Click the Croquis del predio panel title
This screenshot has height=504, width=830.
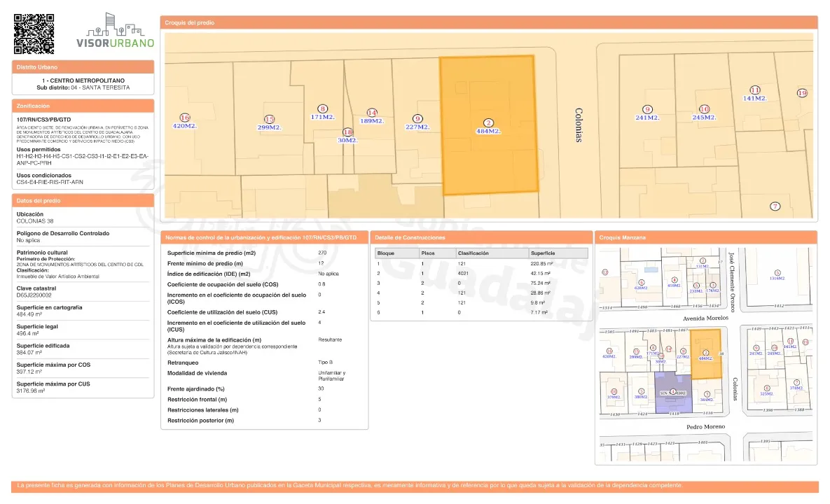(190, 22)
